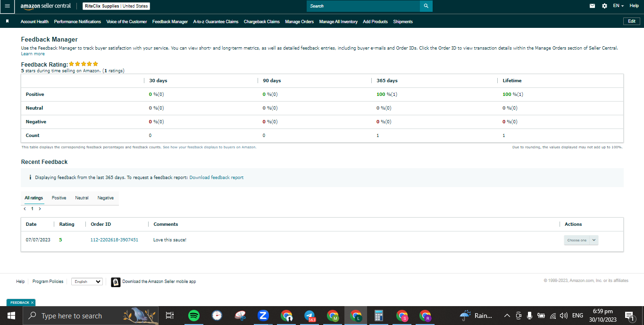644x325 pixels.
Task: Open Performance Notifications
Action: tap(77, 22)
